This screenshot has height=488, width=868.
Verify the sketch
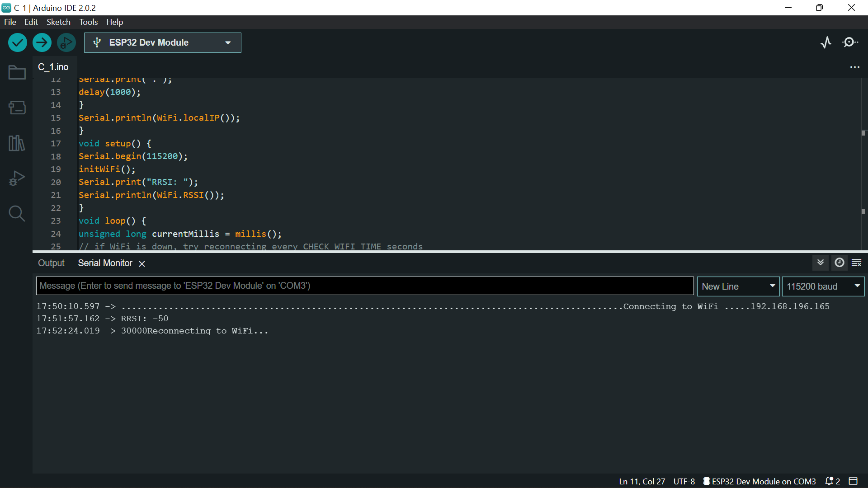(x=17, y=42)
